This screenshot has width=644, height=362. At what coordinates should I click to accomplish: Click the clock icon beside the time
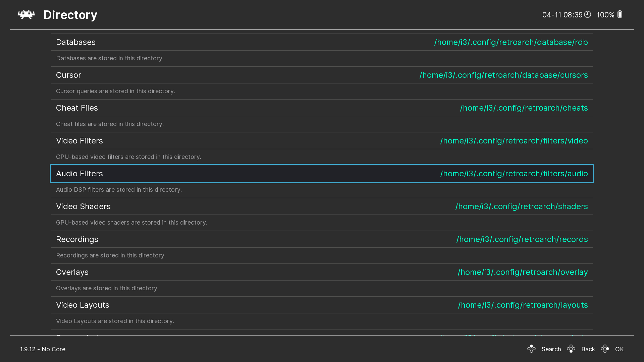click(x=587, y=14)
